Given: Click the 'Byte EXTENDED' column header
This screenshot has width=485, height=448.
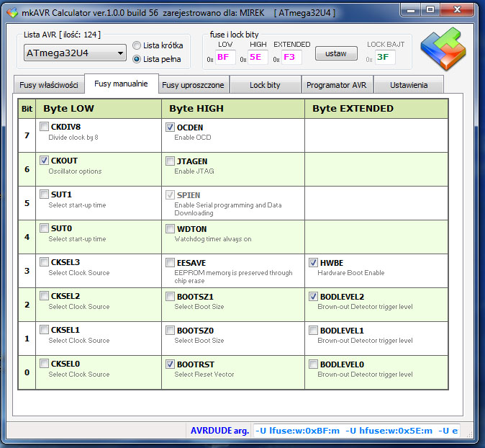Looking at the screenshot, I should 376,109.
